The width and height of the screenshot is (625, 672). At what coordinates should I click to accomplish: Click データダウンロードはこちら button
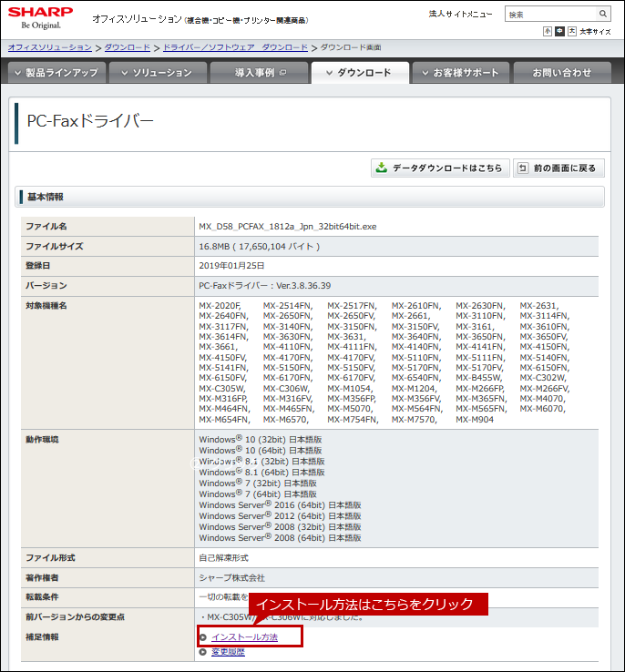coord(440,168)
